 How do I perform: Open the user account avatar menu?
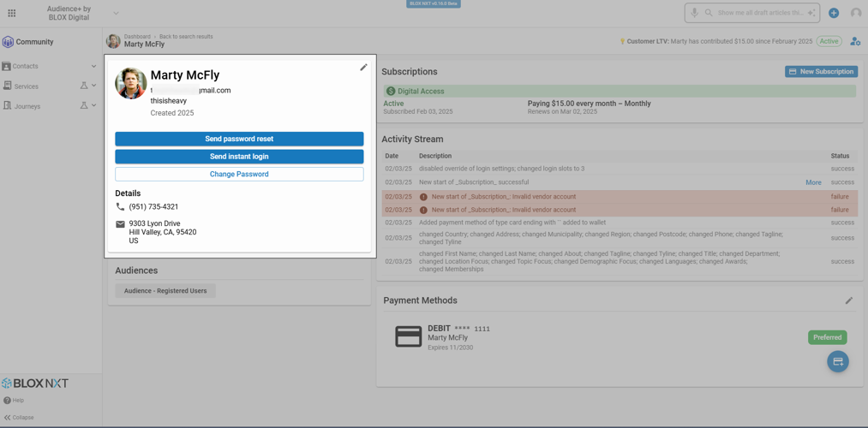tap(856, 13)
